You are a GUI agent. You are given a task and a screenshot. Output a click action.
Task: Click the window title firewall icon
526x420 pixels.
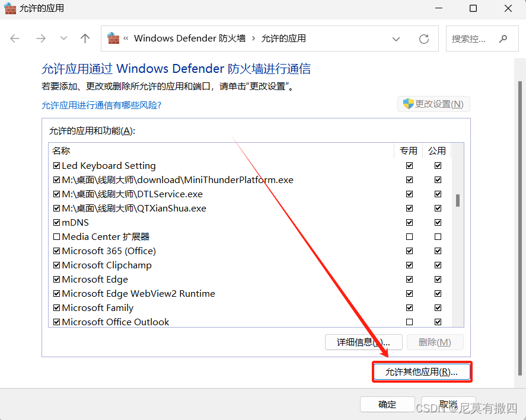pyautogui.click(x=10, y=8)
